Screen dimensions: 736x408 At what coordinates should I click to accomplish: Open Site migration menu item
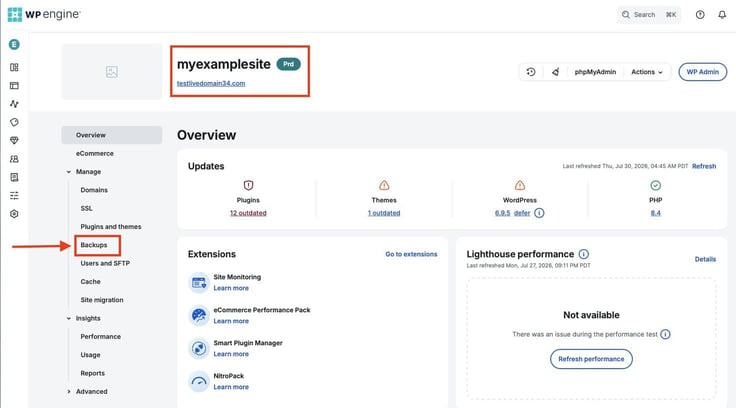click(102, 300)
